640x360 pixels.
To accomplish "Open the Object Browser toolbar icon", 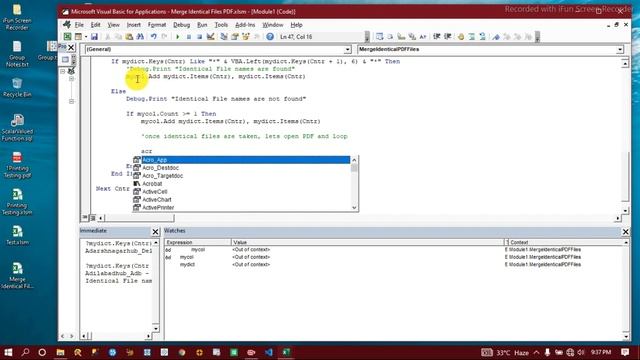I will pyautogui.click(x=246, y=37).
